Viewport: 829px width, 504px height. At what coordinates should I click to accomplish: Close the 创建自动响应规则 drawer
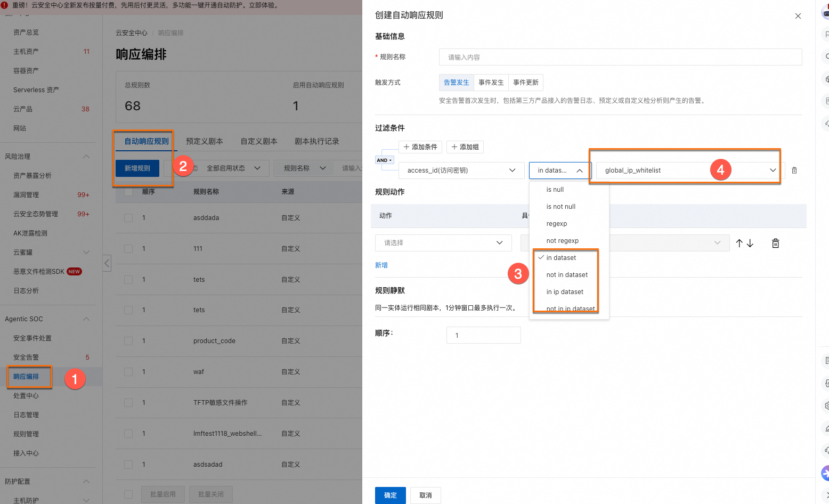798,16
